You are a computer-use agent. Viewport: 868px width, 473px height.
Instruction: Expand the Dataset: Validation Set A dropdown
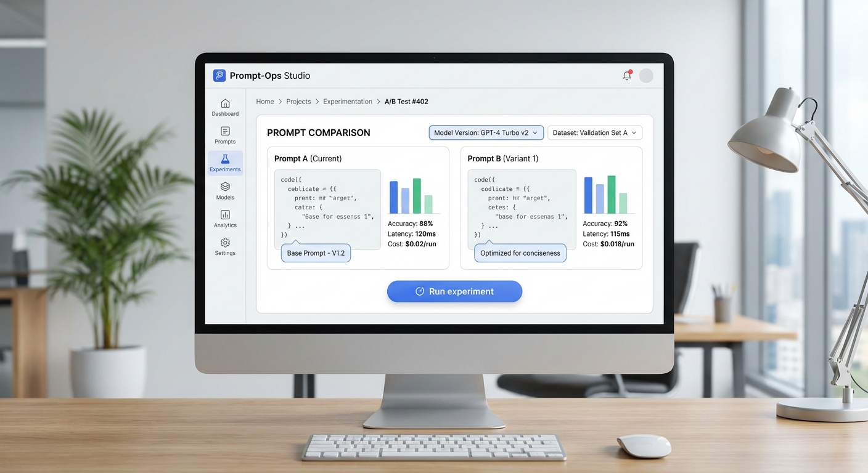point(594,133)
